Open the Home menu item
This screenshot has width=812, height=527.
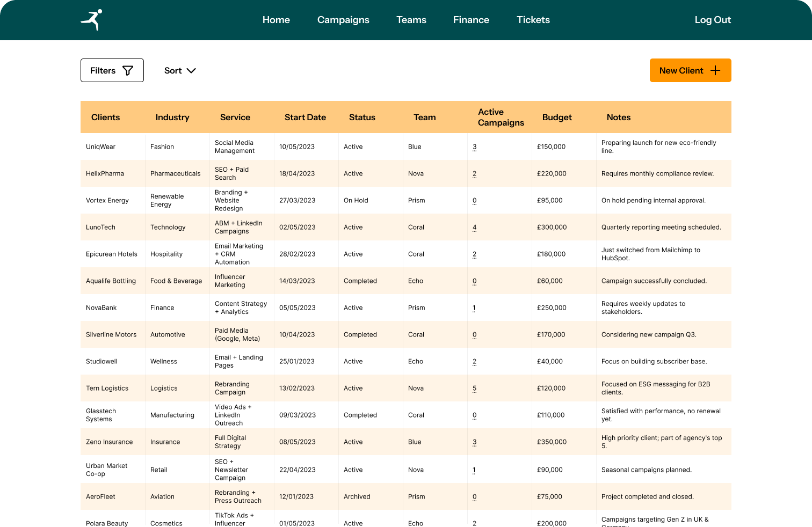[276, 20]
